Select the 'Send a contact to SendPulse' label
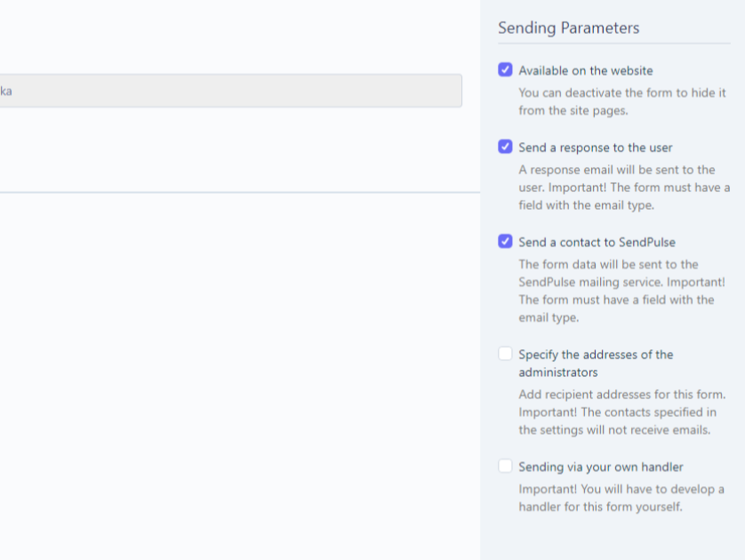Viewport: 745px width, 560px height. click(597, 243)
